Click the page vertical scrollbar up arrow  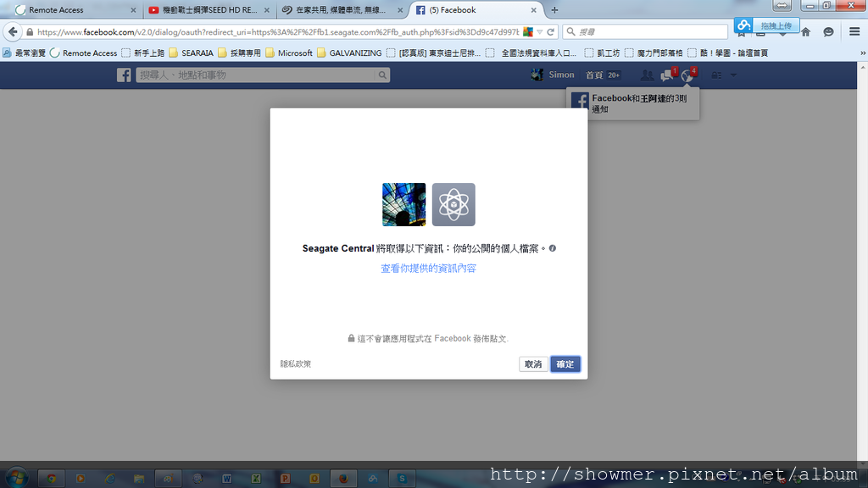pos(863,67)
